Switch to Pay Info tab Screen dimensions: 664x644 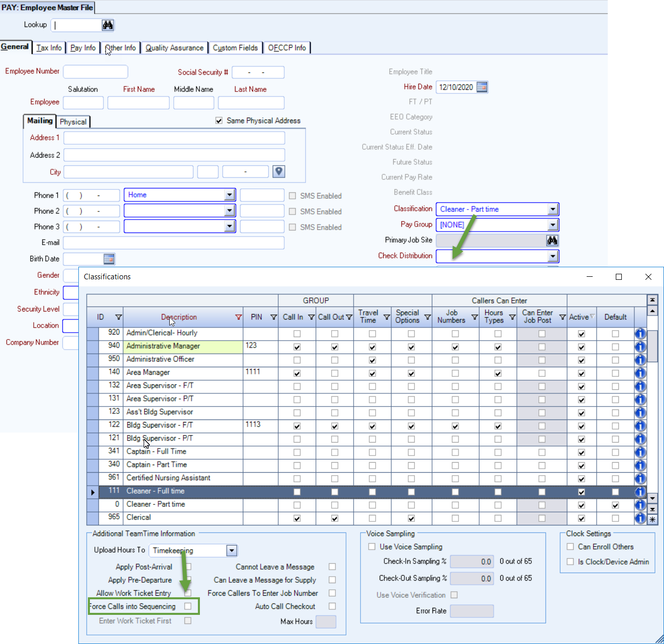(83, 48)
